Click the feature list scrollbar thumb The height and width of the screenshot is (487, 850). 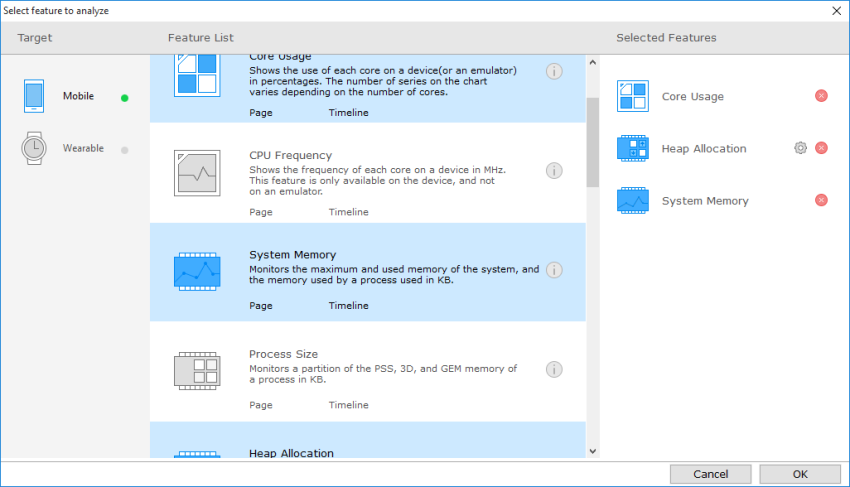(x=592, y=141)
